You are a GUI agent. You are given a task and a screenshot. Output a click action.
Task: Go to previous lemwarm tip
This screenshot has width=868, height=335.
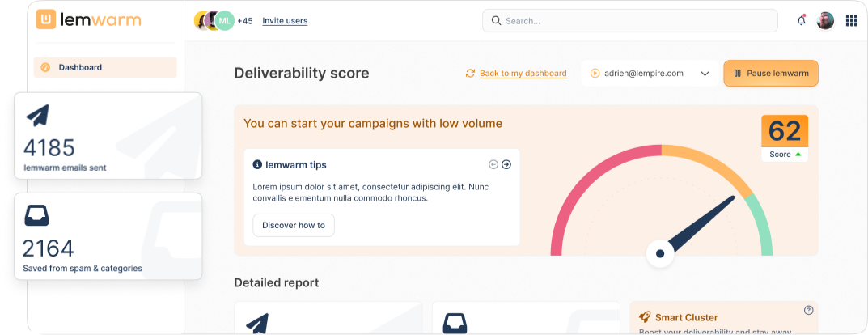tap(493, 164)
